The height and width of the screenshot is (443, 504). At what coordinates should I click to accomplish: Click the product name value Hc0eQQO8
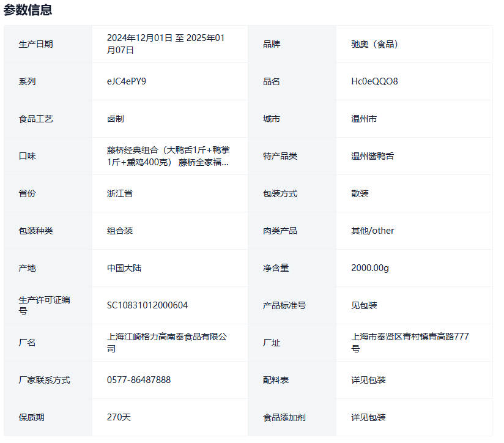coord(374,81)
